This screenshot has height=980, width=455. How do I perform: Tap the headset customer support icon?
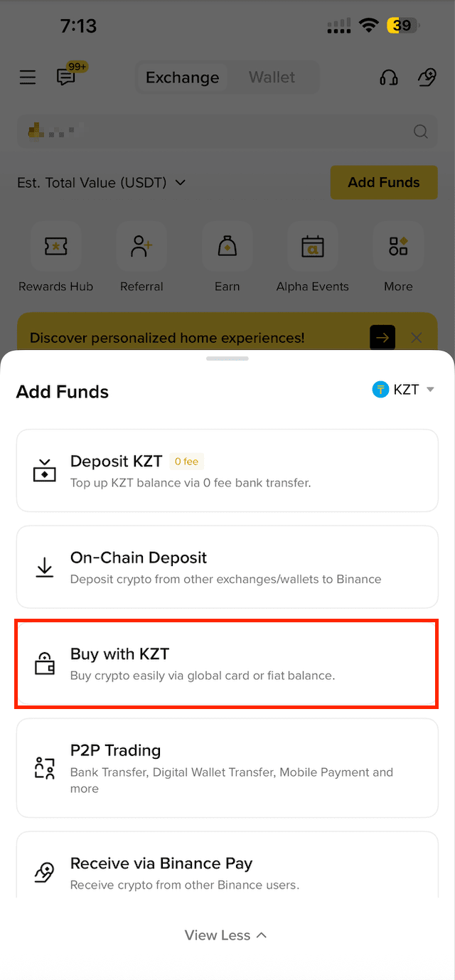(389, 78)
